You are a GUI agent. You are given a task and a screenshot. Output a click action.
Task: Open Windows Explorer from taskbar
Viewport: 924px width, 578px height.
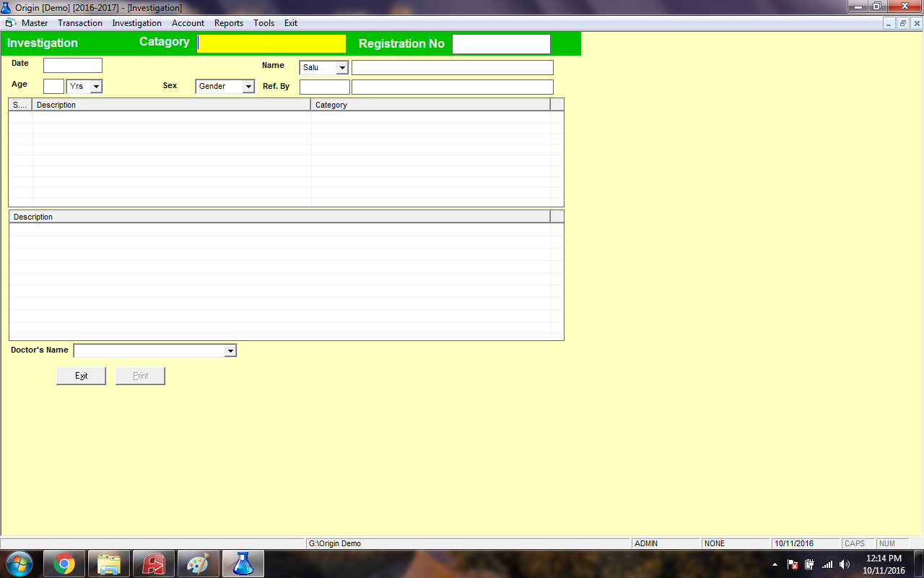(109, 564)
